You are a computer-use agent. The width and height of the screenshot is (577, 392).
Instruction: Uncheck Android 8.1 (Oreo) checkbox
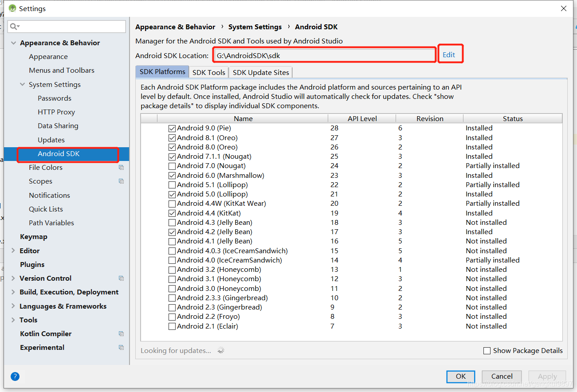click(x=172, y=138)
